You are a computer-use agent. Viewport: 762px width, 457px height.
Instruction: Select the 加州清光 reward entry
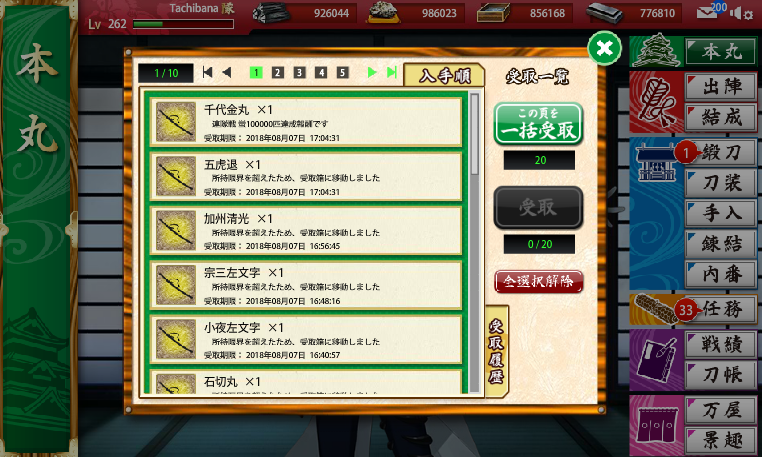pyautogui.click(x=306, y=230)
